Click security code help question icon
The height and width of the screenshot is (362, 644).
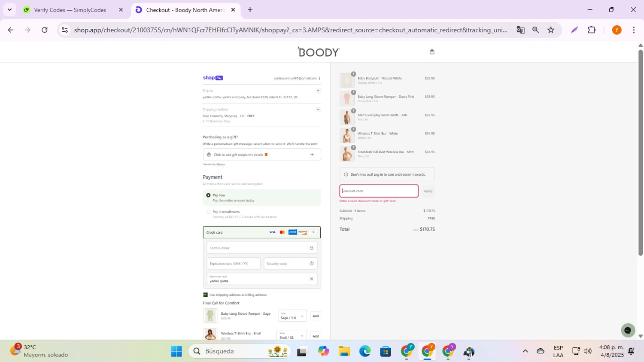[311, 263]
